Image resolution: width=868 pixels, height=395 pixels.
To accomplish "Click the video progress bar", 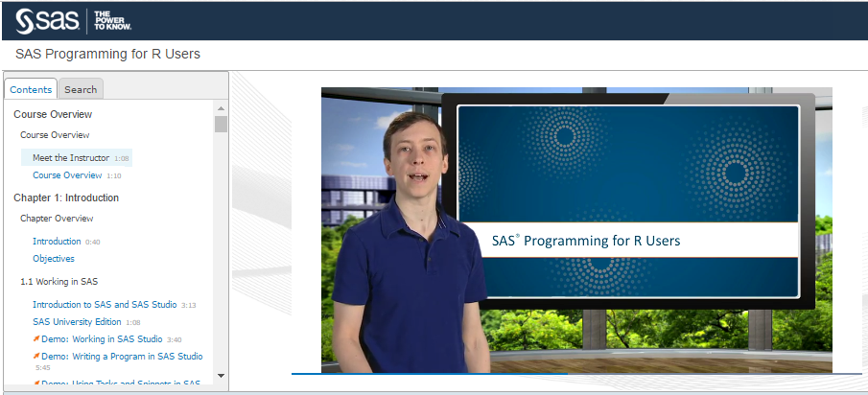I will [x=576, y=374].
